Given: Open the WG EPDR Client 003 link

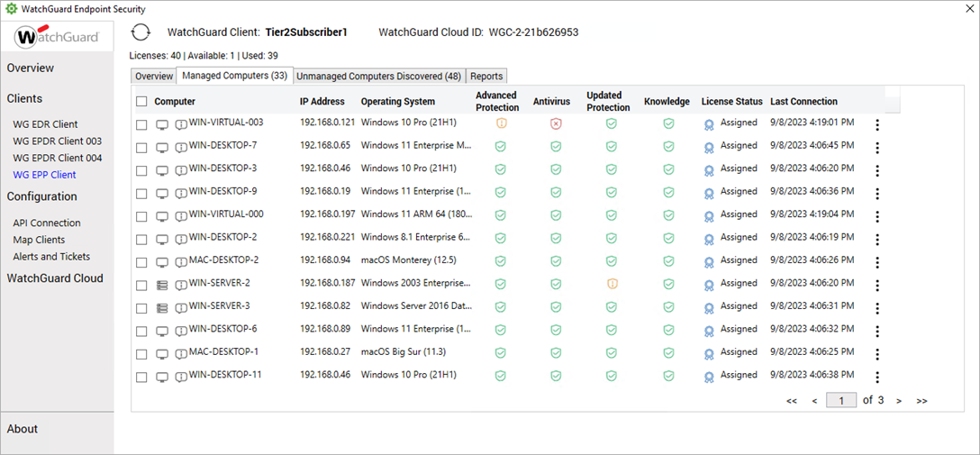Looking at the screenshot, I should tap(57, 141).
